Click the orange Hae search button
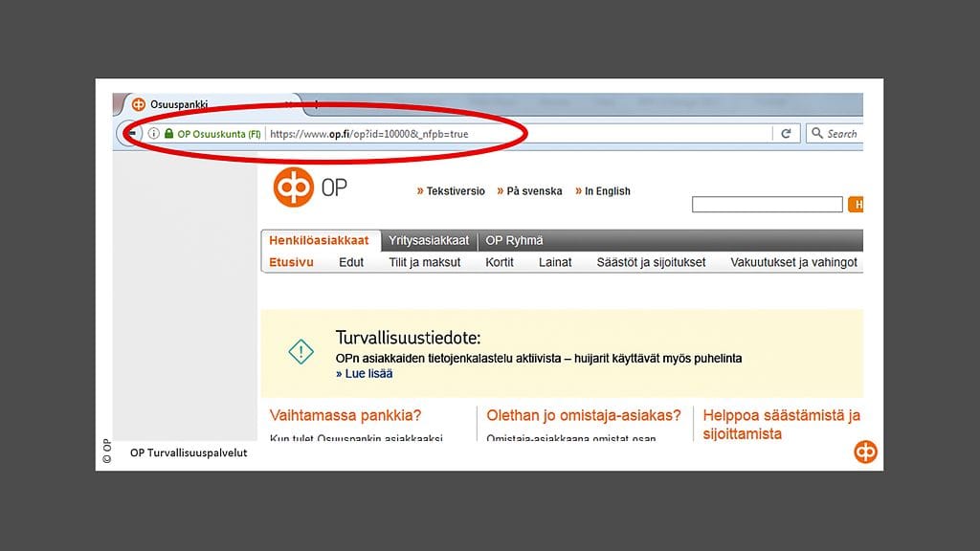This screenshot has height=551, width=980. click(857, 204)
